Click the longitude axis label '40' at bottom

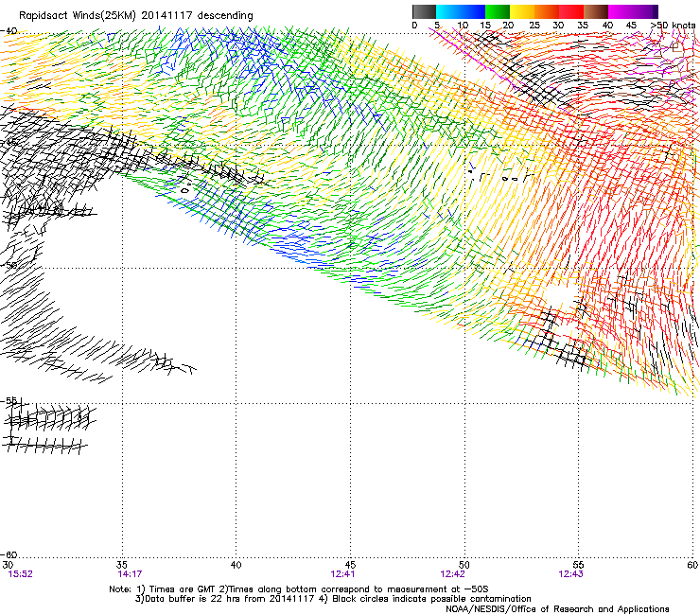[236, 565]
